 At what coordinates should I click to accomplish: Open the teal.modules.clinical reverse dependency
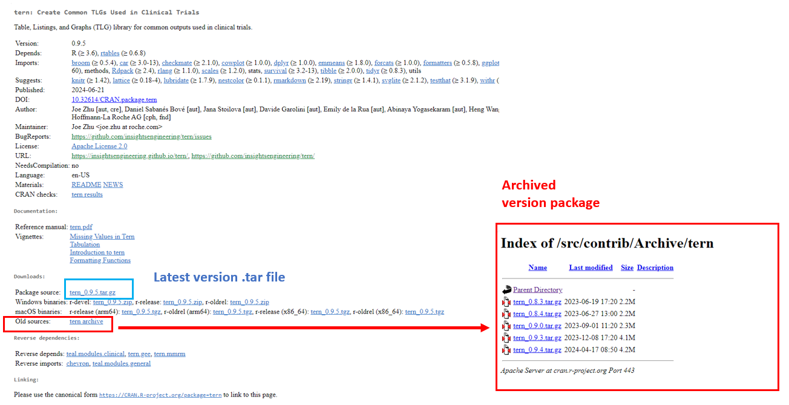pos(96,354)
